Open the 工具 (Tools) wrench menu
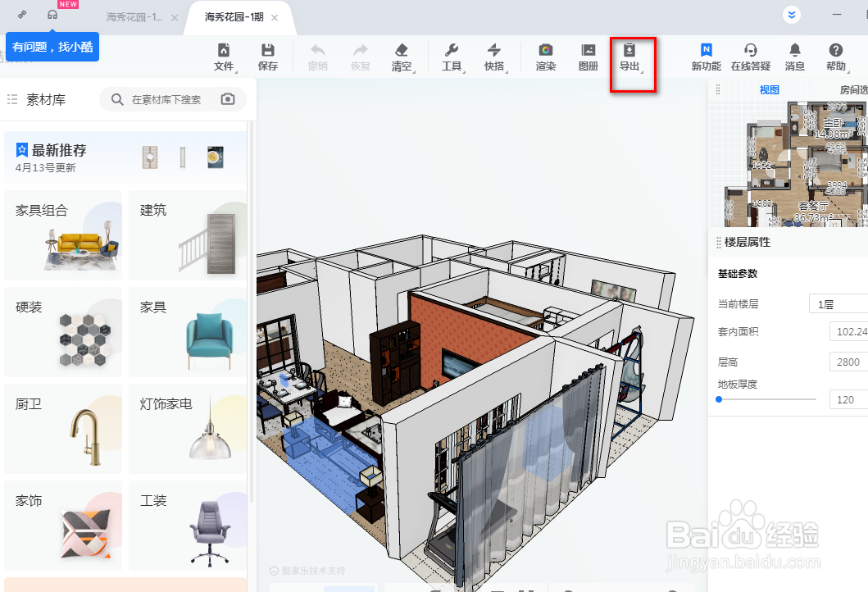Image resolution: width=868 pixels, height=592 pixels. tap(452, 57)
